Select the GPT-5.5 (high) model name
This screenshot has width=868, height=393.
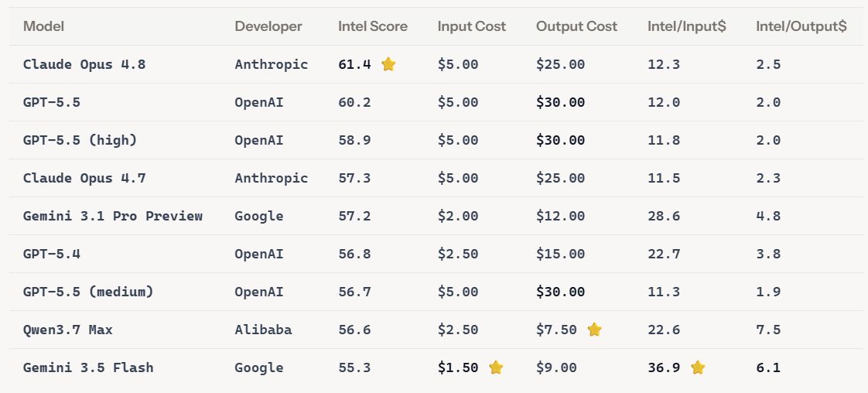(80, 140)
